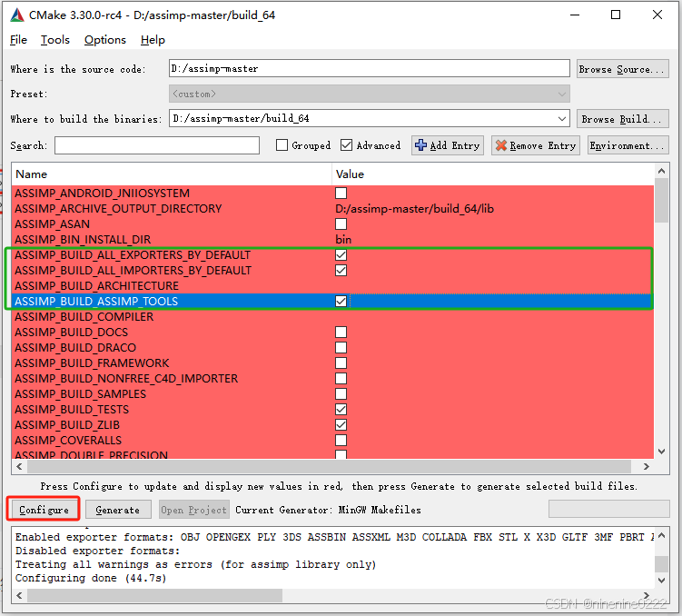
Task: Click entry list scroll up arrow
Action: (661, 171)
